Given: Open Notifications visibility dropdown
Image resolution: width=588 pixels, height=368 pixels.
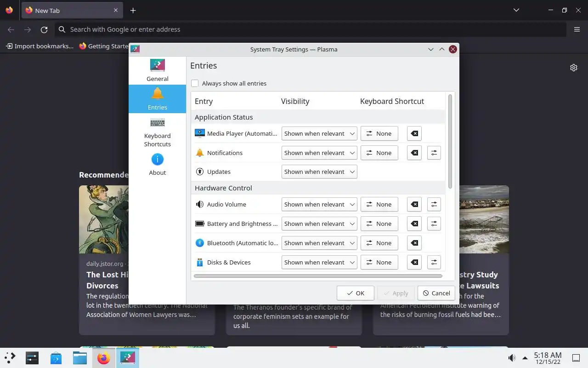Looking at the screenshot, I should pyautogui.click(x=319, y=153).
